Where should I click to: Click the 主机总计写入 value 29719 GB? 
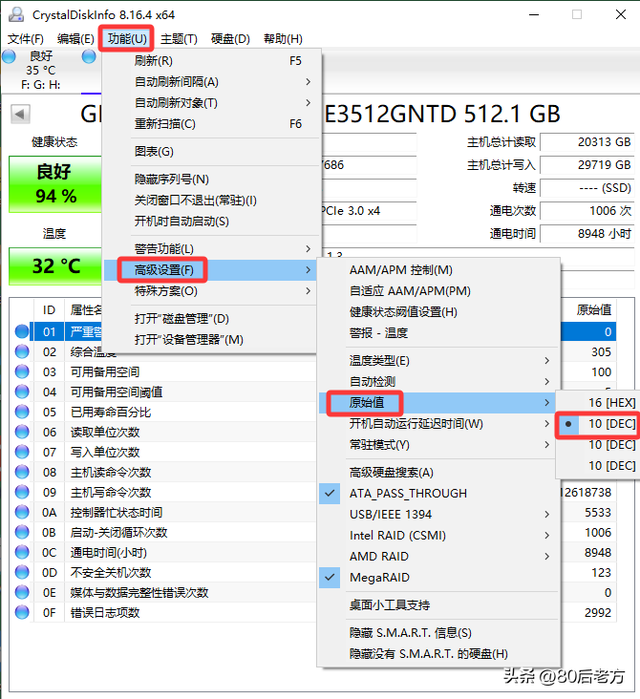(x=587, y=165)
